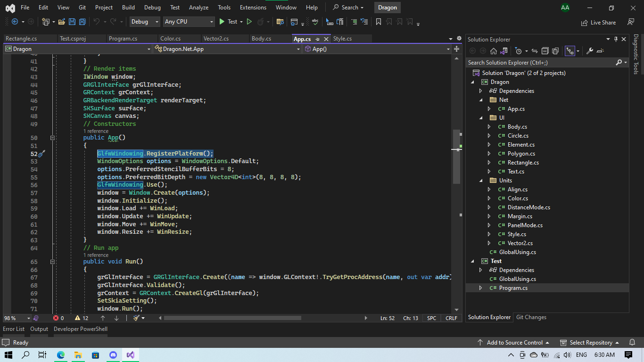Screen dimensions: 644x362
Task: Click the warnings indicator showing 12
Action: [82, 318]
